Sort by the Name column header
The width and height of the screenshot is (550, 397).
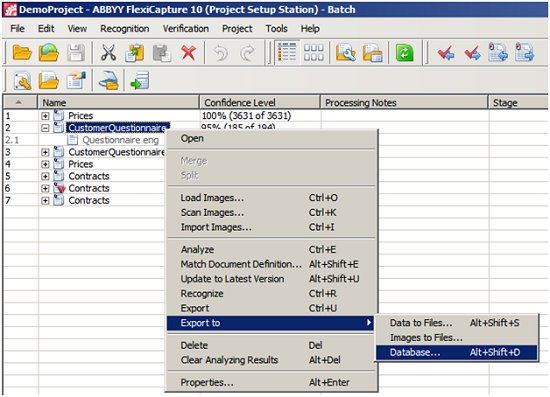click(x=119, y=102)
